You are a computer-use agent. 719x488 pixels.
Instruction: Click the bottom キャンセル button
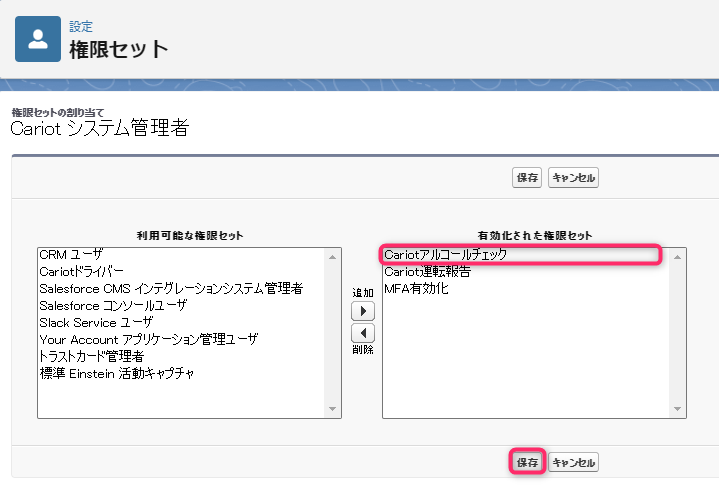pyautogui.click(x=573, y=462)
